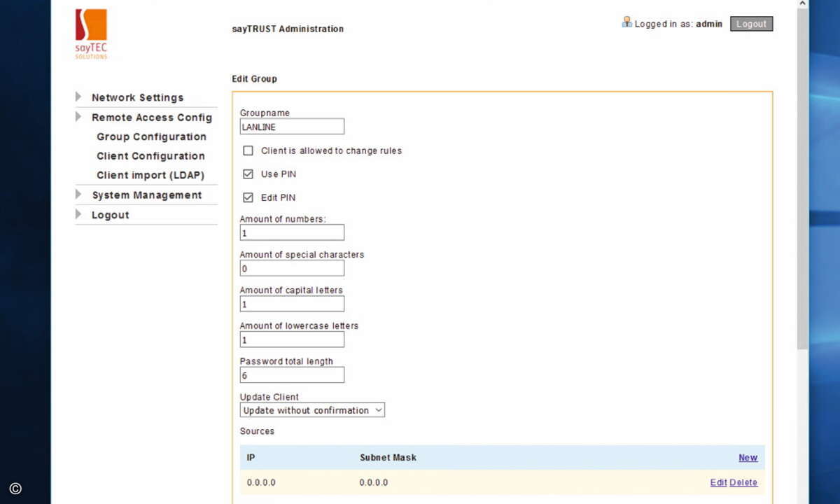Screen dimensions: 840x504
Task: Open the Update Client dropdown
Action: click(x=312, y=410)
